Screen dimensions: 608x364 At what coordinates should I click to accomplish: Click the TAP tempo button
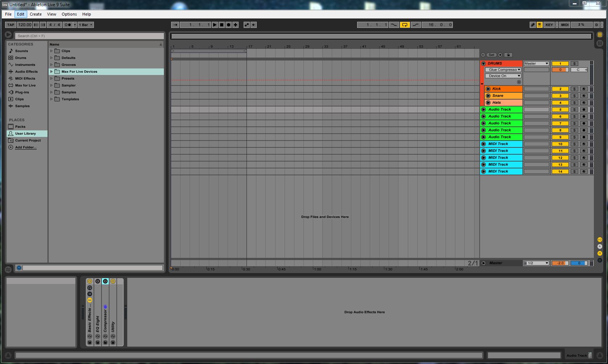pos(11,25)
